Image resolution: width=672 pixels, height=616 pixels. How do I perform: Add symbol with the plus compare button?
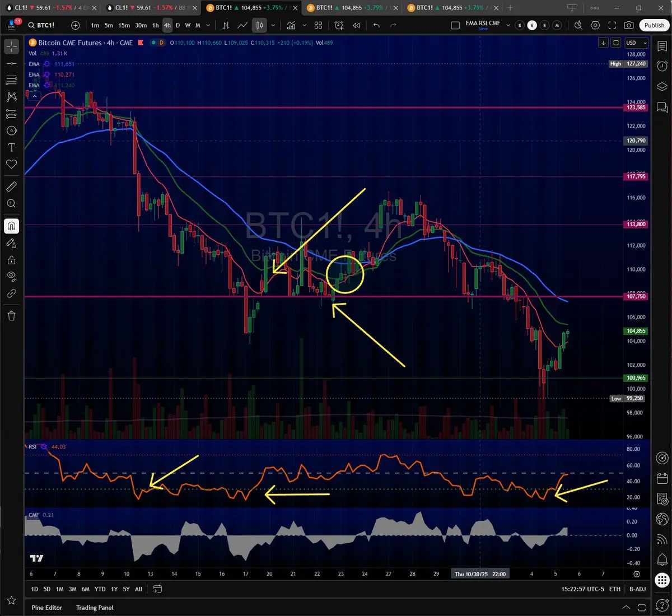click(76, 25)
